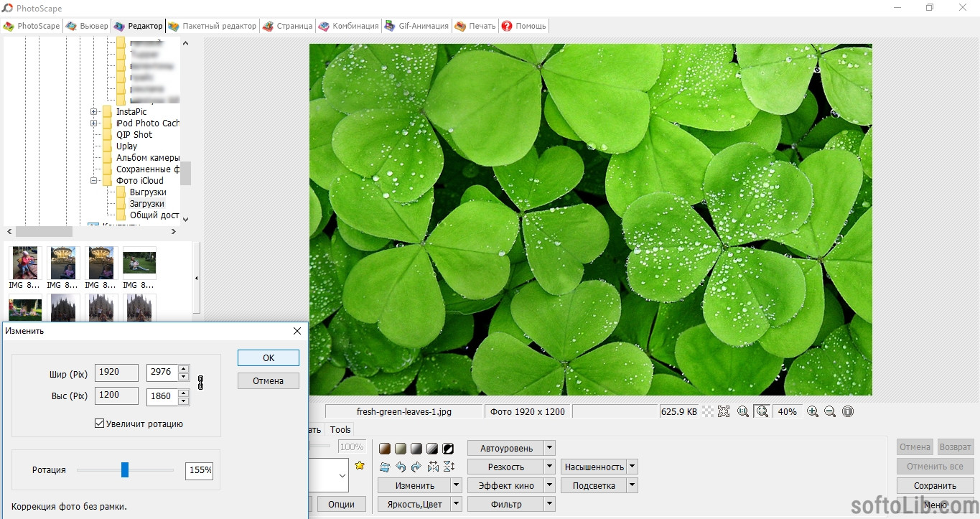Click the grayscale gradient icon
The width and height of the screenshot is (980, 519).
point(416,449)
